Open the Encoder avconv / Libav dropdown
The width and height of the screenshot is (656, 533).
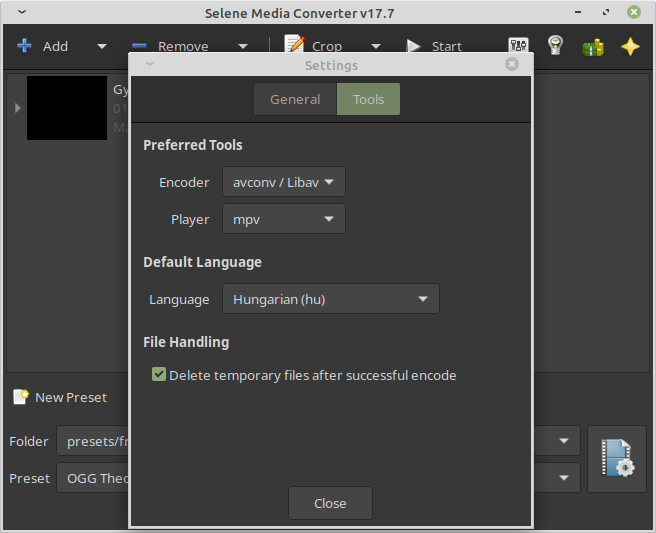(x=284, y=182)
